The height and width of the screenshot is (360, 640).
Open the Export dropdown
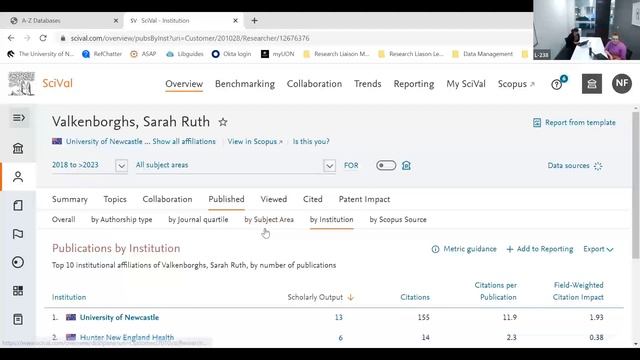[598, 249]
